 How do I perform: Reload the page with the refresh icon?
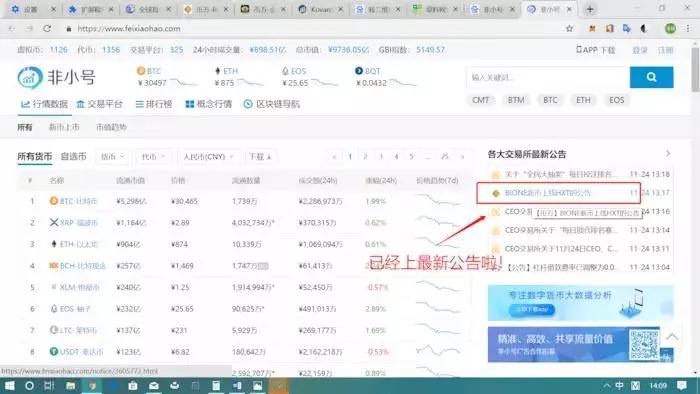pyautogui.click(x=47, y=29)
